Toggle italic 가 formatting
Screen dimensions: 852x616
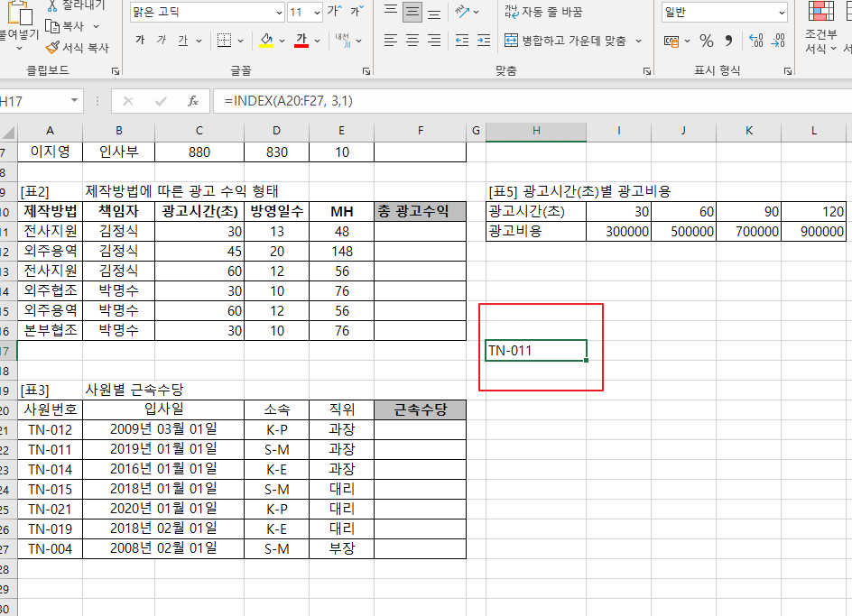[x=162, y=41]
